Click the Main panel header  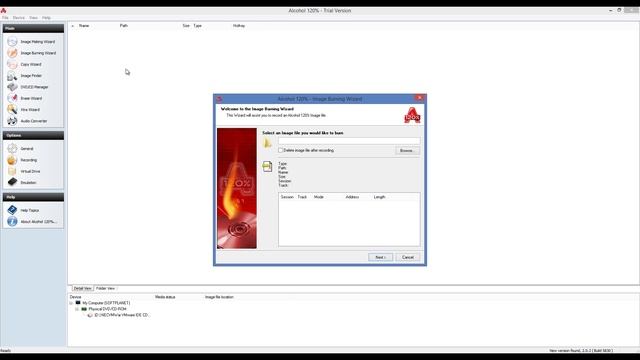click(x=33, y=28)
